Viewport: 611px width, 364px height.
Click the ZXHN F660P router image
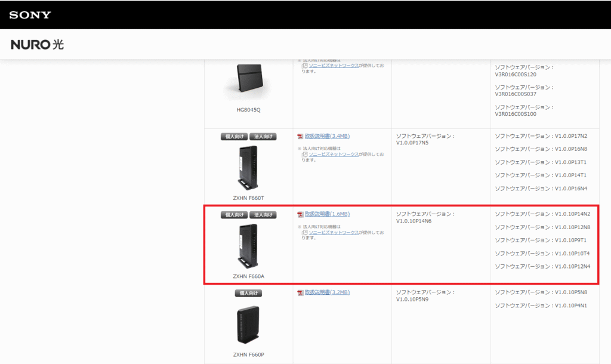click(248, 325)
